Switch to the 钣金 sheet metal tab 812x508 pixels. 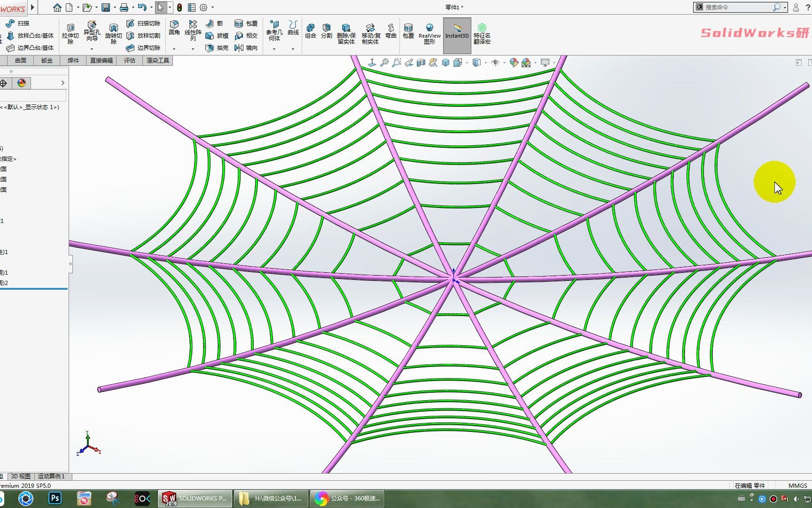pos(47,60)
